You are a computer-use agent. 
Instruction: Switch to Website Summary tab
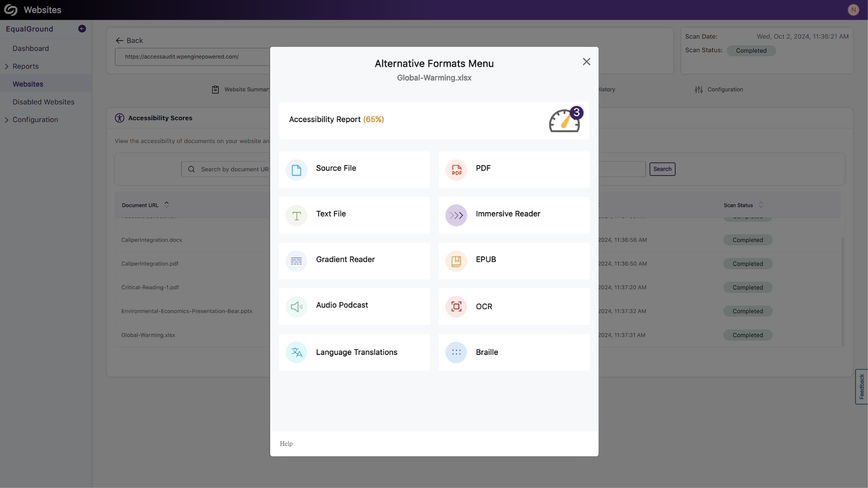click(x=241, y=89)
